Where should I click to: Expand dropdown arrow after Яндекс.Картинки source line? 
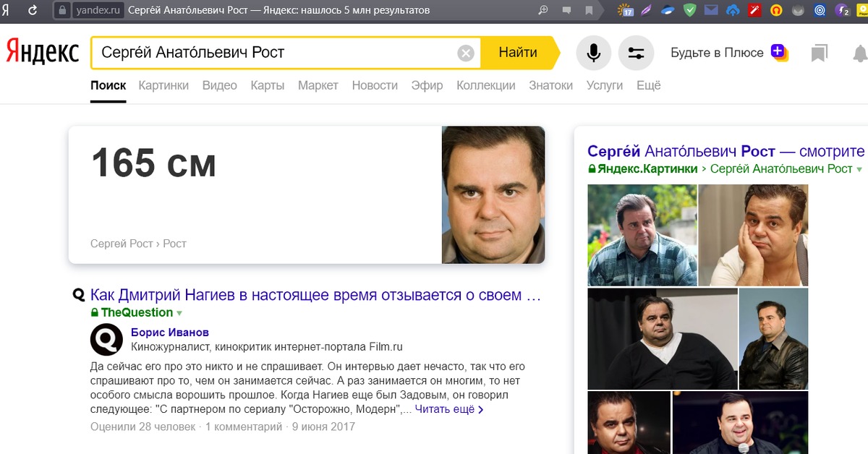click(859, 168)
